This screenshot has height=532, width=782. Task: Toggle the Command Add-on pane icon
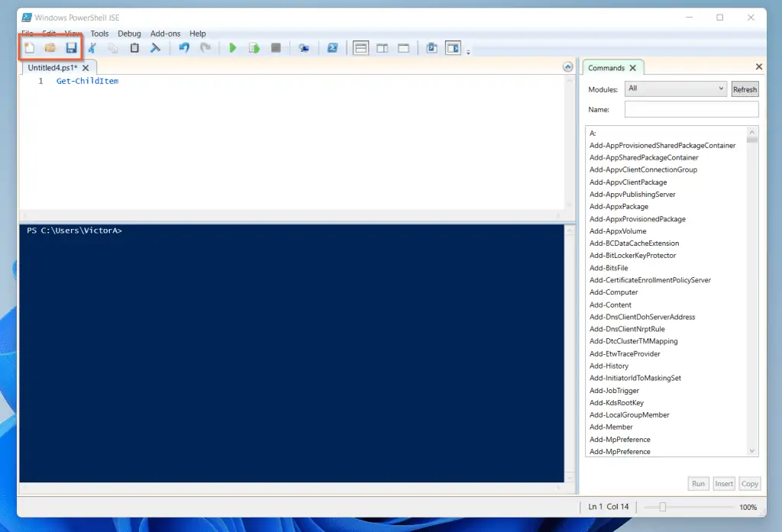click(x=453, y=48)
